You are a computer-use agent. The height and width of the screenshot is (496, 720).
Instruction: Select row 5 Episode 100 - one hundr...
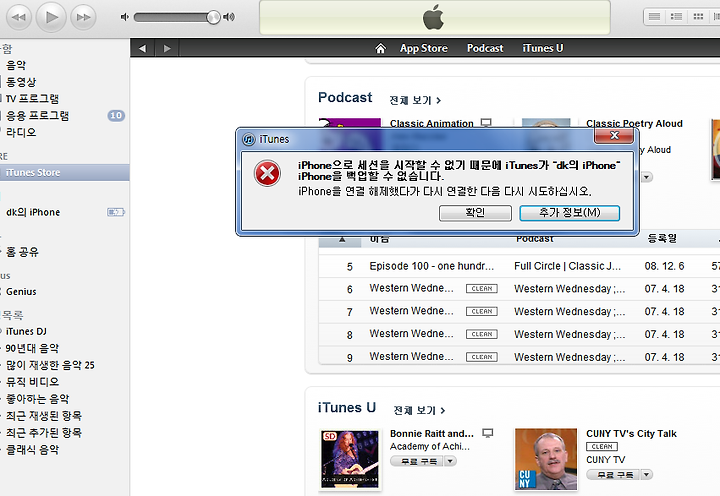point(432,266)
